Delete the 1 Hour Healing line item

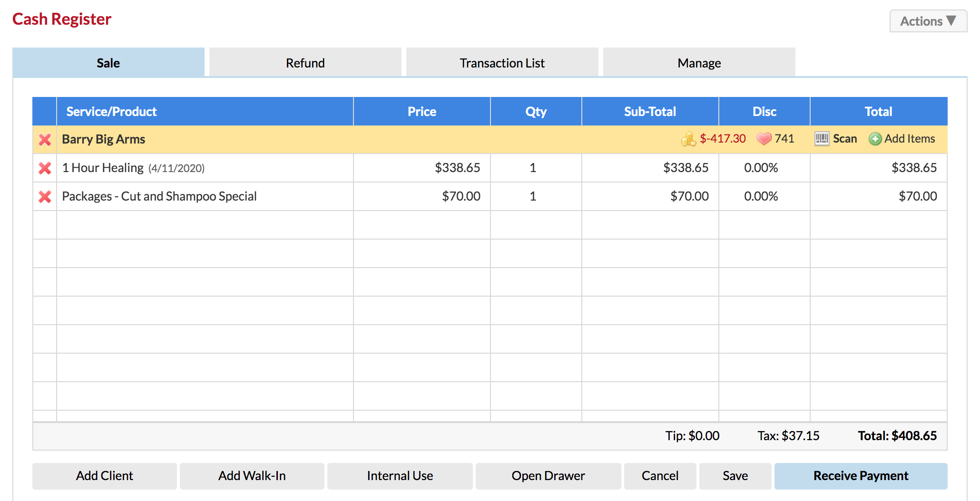click(45, 168)
